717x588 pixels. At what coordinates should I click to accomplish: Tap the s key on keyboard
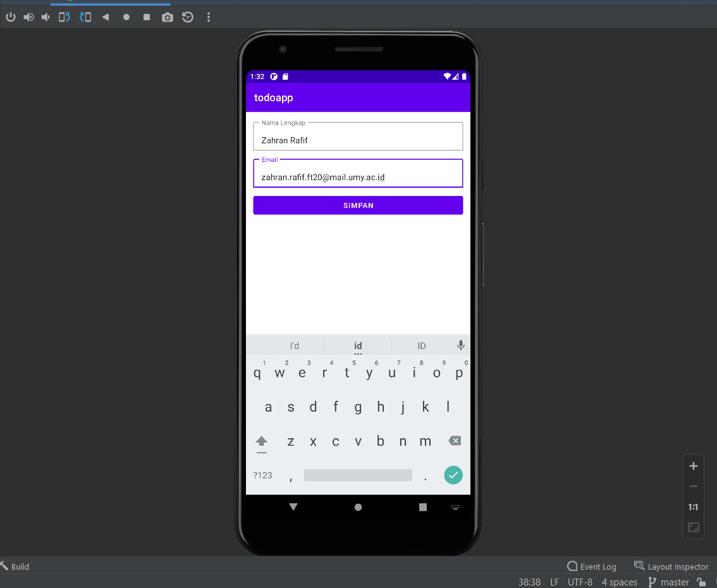pos(291,407)
